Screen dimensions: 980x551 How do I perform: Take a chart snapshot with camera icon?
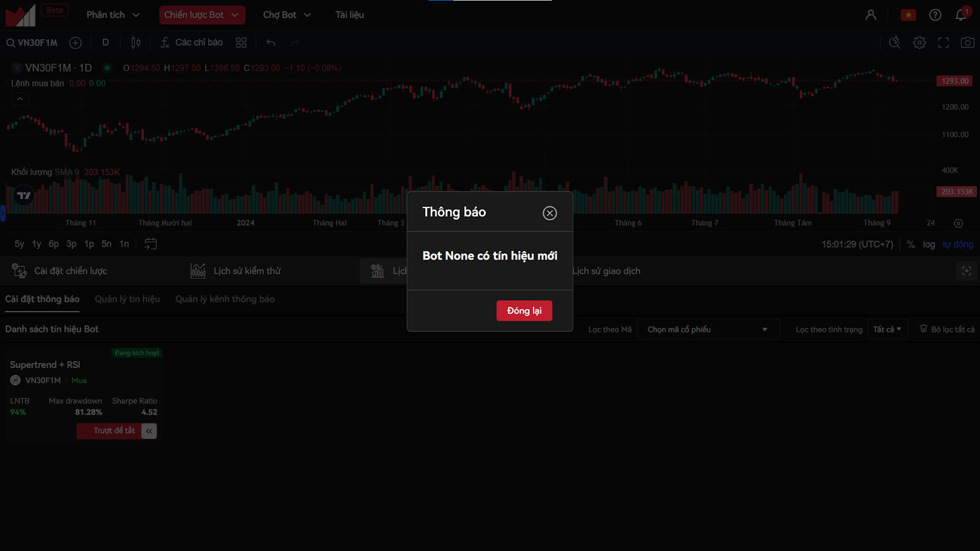[x=967, y=42]
